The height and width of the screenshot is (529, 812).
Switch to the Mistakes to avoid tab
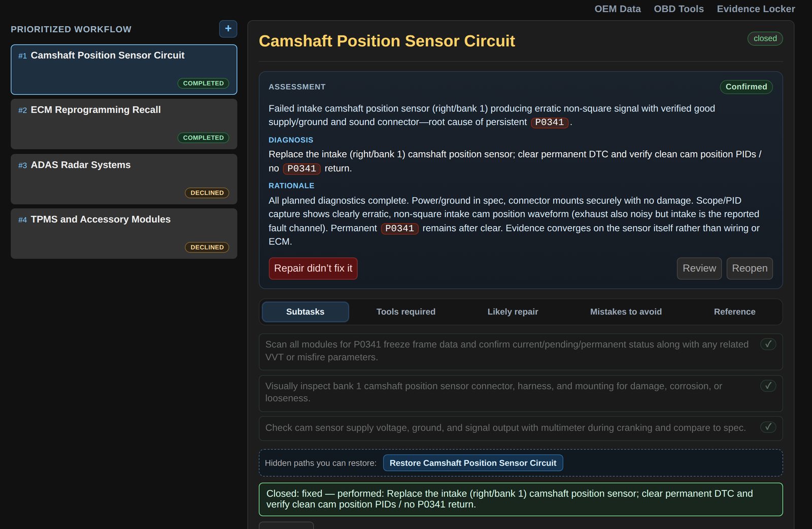tap(626, 312)
